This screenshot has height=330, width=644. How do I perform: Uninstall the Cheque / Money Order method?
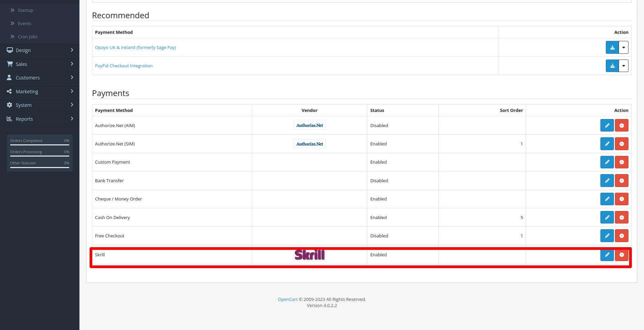click(621, 199)
